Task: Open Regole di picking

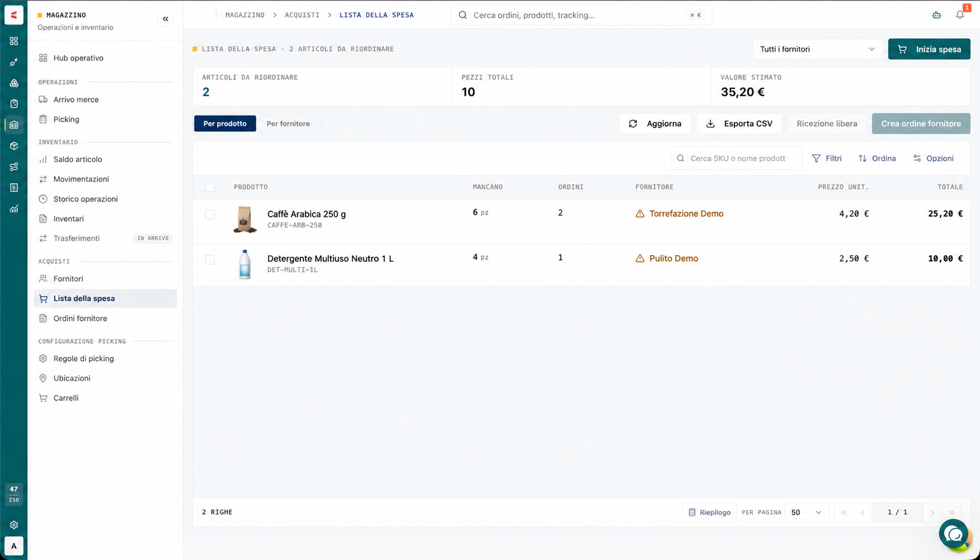Action: 105,359
